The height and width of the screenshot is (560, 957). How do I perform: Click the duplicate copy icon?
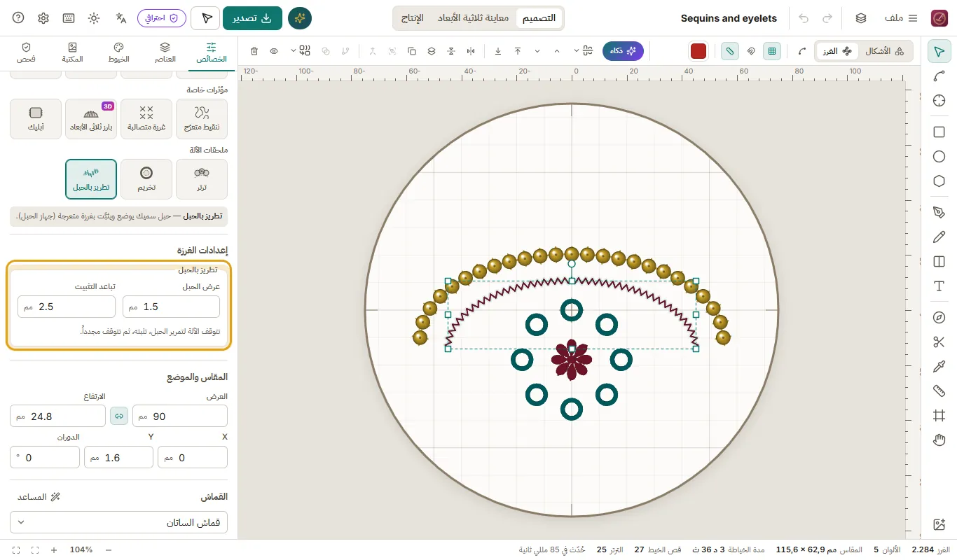point(411,51)
